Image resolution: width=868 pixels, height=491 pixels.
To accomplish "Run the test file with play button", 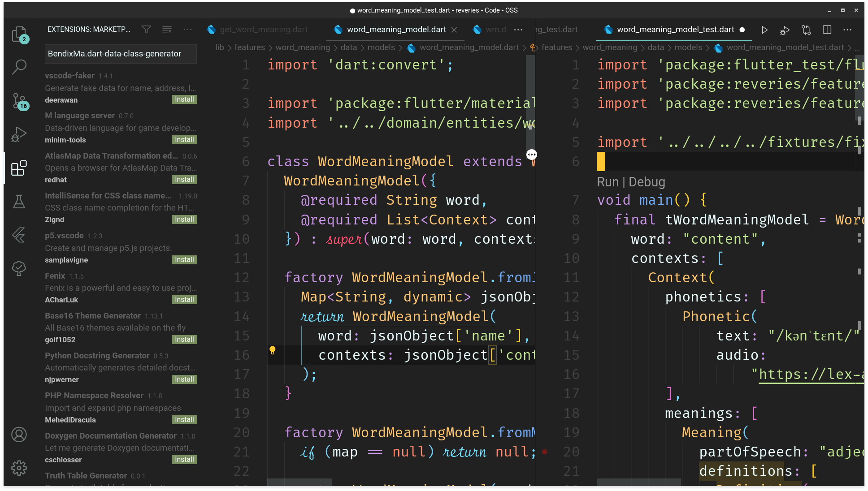I will click(764, 30).
